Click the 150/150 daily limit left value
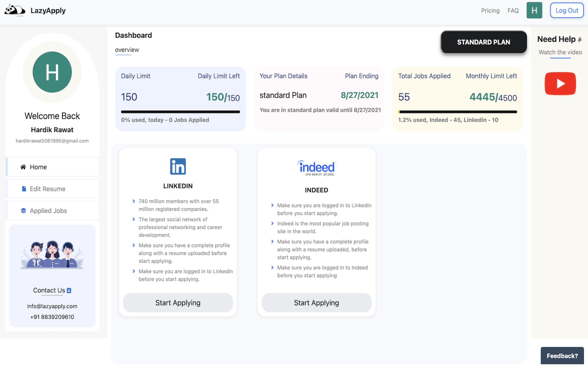The image size is (588, 367). coord(223,97)
